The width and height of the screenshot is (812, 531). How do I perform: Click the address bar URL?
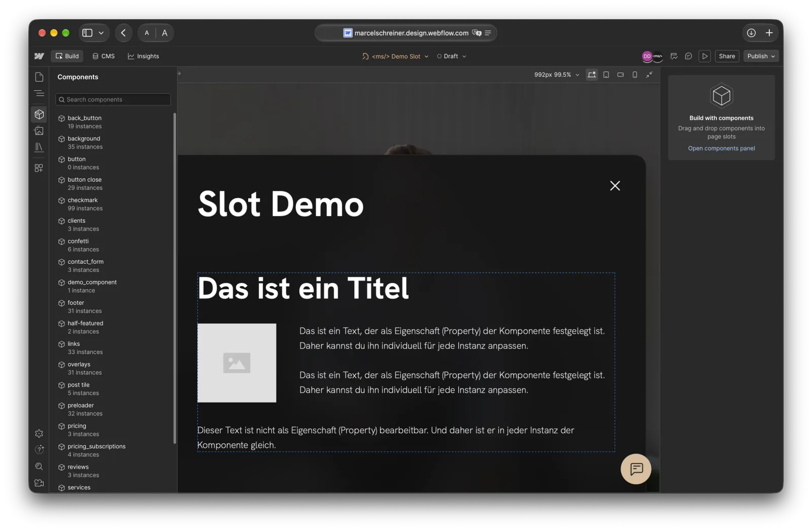click(411, 33)
